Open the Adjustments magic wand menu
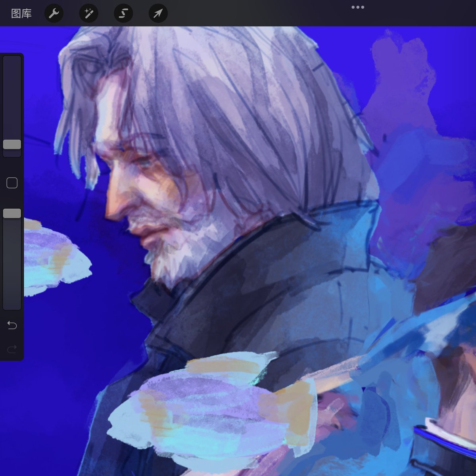The image size is (476, 476). [88, 13]
